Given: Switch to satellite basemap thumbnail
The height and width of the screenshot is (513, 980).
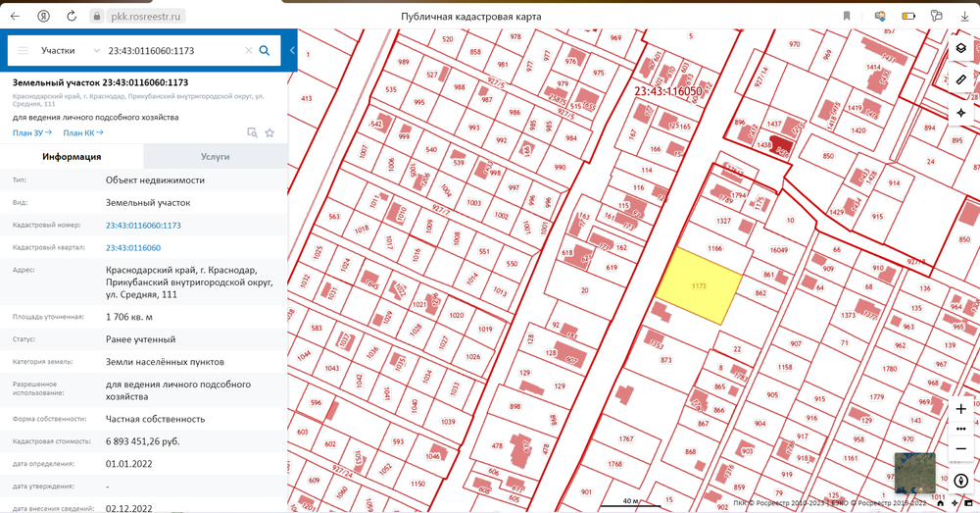Looking at the screenshot, I should click(913, 472).
